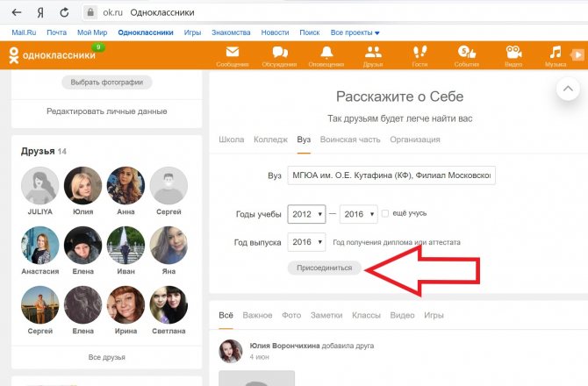Open friend Ирина's avatar
This screenshot has width=588, height=386.
[125, 304]
